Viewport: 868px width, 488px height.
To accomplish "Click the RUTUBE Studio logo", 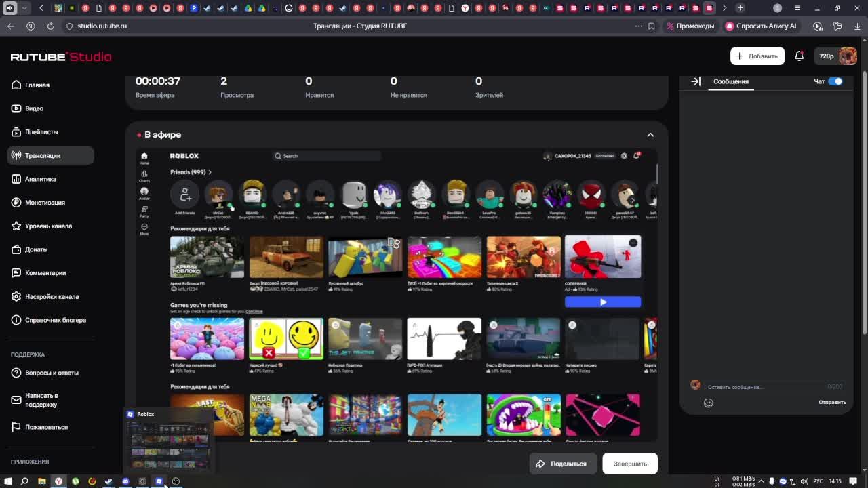I will click(61, 57).
